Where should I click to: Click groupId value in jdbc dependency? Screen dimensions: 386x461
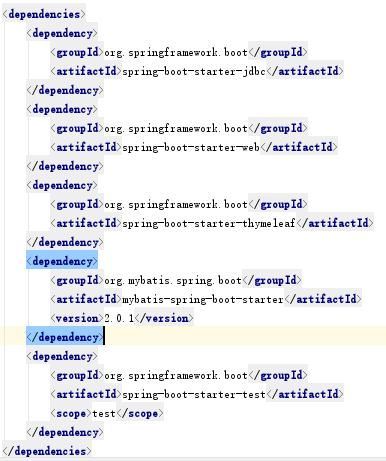pyautogui.click(x=176, y=52)
